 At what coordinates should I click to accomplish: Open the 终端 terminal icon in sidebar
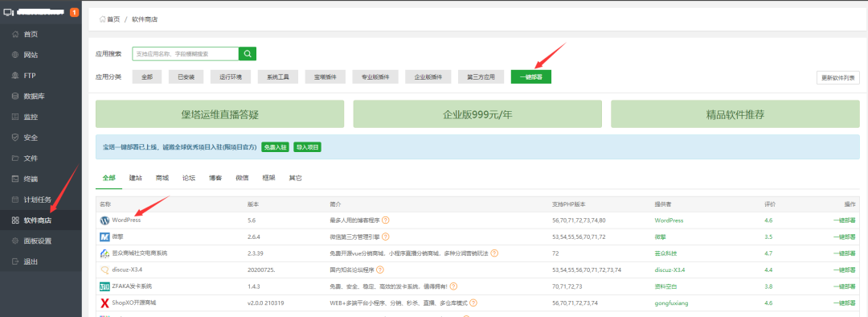click(15, 179)
